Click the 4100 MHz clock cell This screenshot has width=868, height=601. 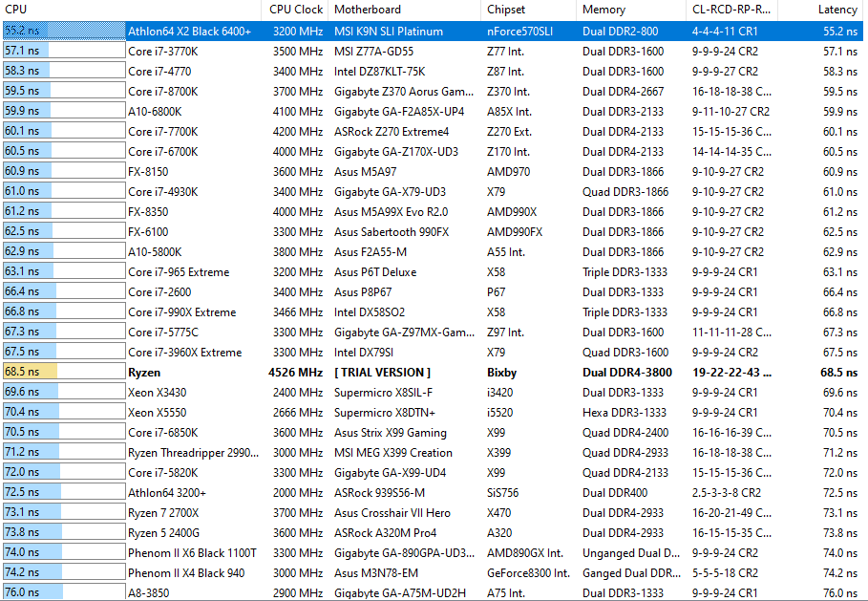[x=297, y=112]
